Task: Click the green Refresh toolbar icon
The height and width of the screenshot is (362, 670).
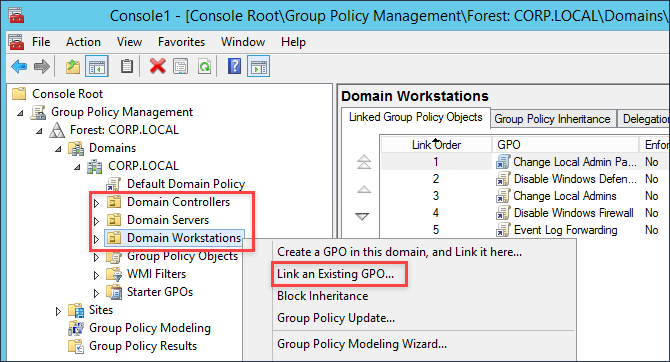Action: 205,67
